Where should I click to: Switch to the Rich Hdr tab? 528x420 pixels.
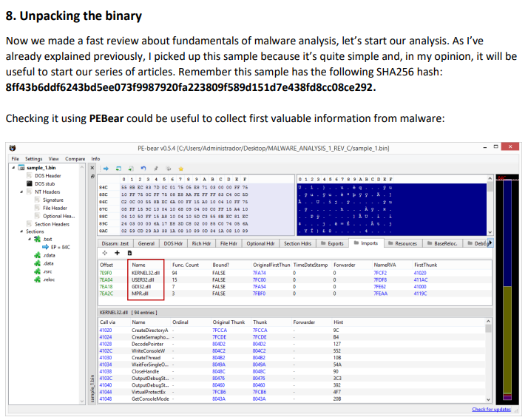tap(201, 243)
